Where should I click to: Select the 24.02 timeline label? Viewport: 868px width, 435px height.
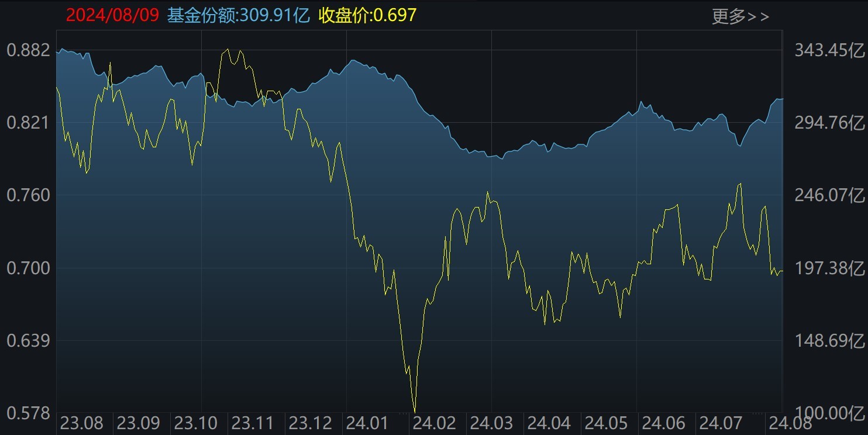coord(435,423)
